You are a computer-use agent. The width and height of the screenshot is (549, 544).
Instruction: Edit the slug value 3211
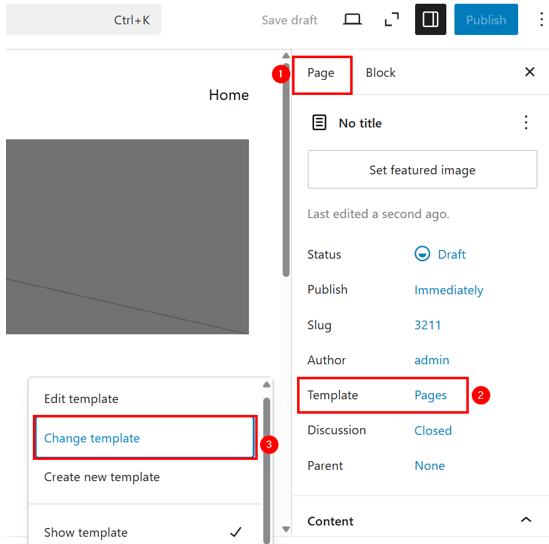(x=427, y=325)
